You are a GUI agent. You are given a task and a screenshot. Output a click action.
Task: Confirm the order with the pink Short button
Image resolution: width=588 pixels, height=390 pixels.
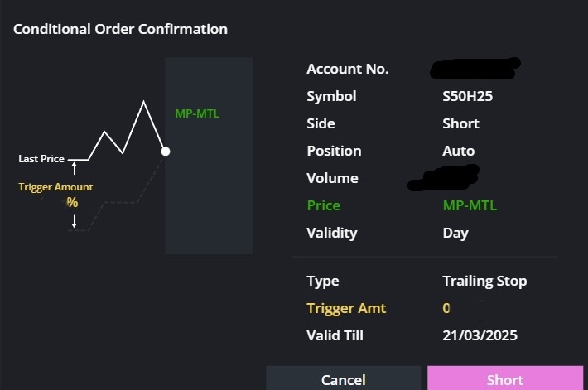[x=505, y=378]
